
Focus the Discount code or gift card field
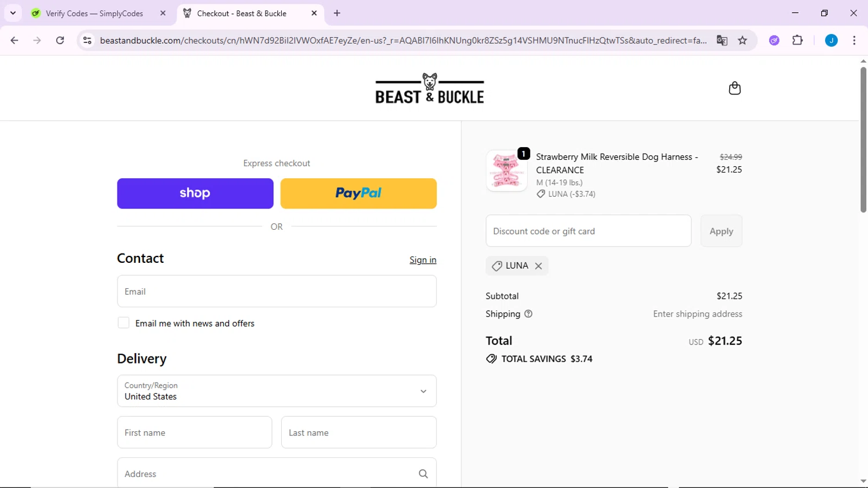coord(589,231)
